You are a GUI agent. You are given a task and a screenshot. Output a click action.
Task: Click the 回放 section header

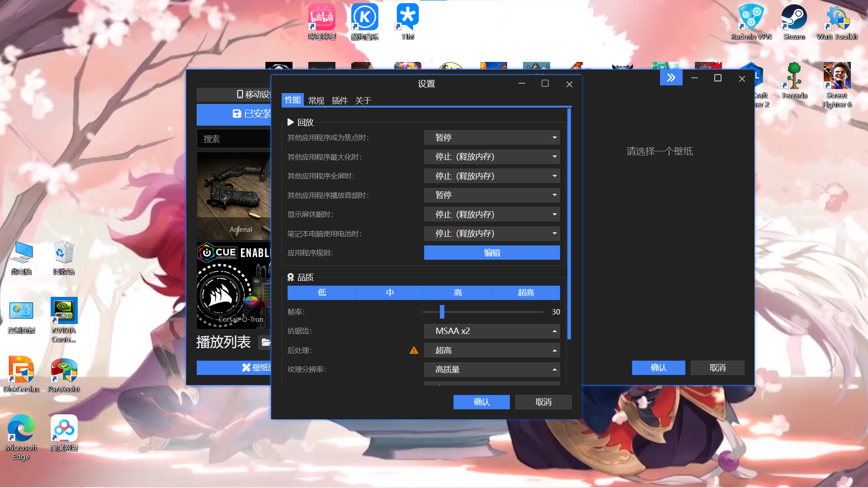pos(301,122)
